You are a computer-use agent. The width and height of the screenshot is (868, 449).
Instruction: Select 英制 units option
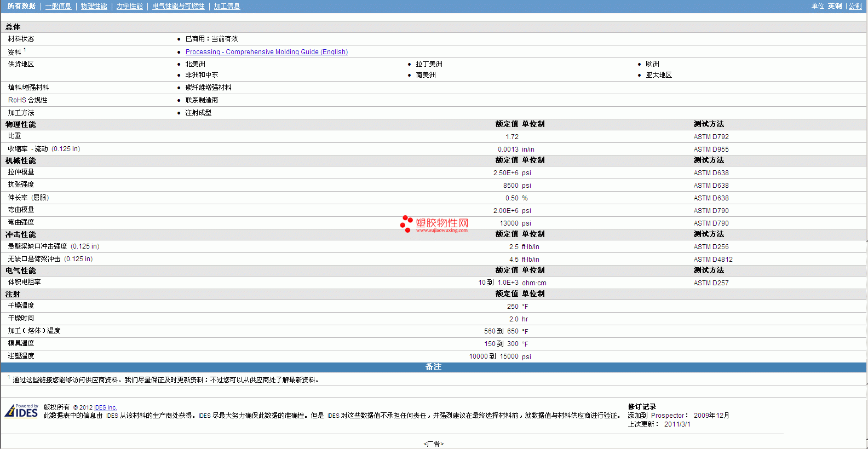[835, 6]
